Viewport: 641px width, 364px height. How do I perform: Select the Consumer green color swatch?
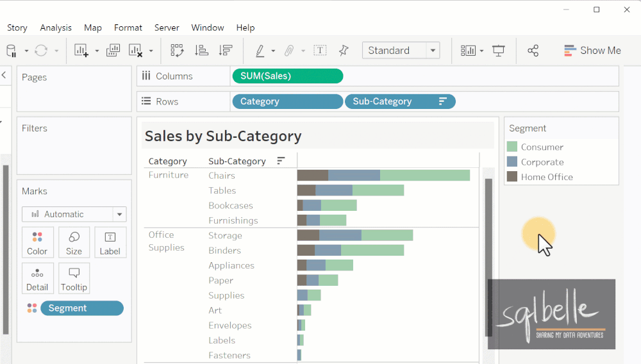(512, 147)
